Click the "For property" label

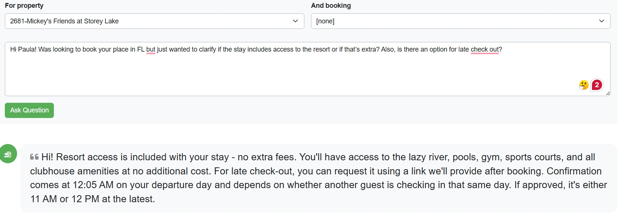coord(24,6)
